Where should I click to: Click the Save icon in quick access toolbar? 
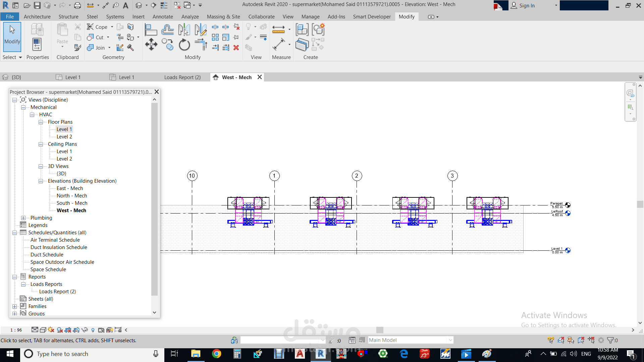pos(37,5)
